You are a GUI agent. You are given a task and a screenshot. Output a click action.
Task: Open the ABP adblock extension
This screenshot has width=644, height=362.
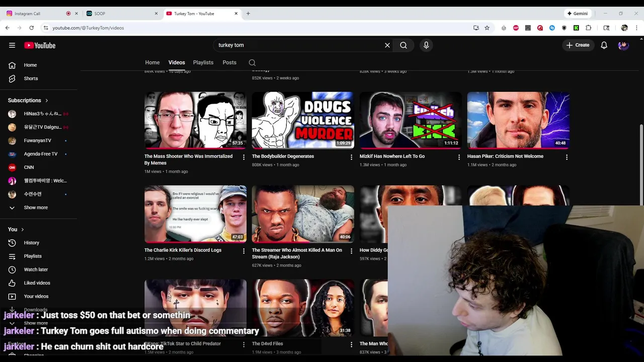point(516,28)
